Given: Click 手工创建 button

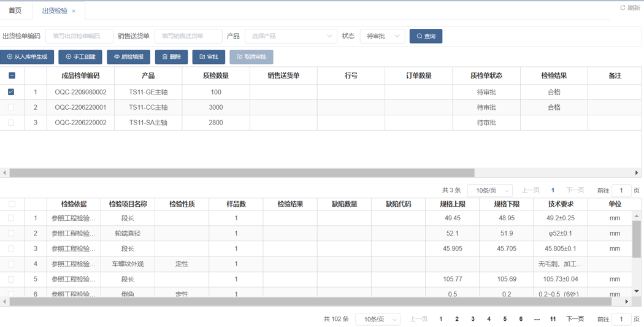Looking at the screenshot, I should [x=80, y=56].
